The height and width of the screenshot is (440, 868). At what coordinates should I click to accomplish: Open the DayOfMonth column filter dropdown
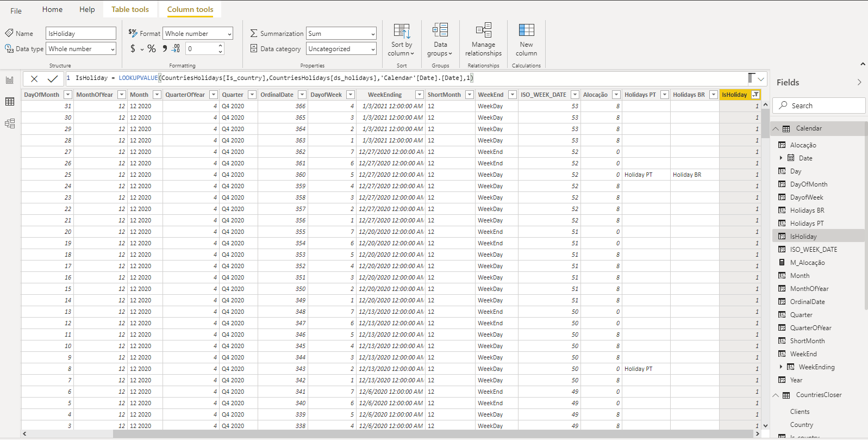(67, 95)
